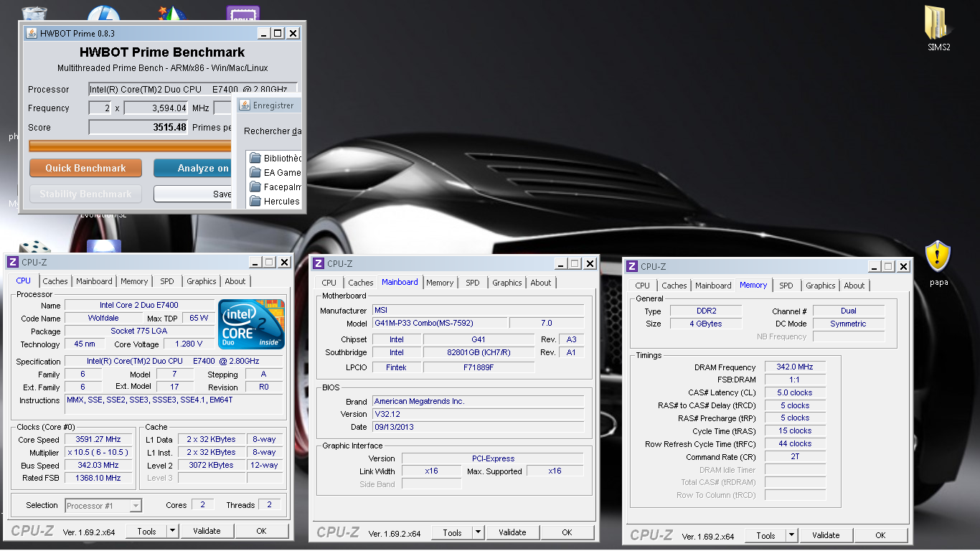Click OK in the Mainboard window
Image resolution: width=980 pixels, height=551 pixels.
(x=567, y=532)
